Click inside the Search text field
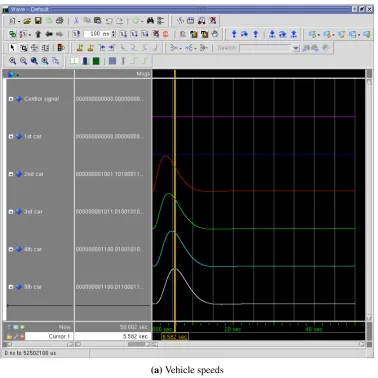This screenshot has width=378, height=378. coord(266,48)
